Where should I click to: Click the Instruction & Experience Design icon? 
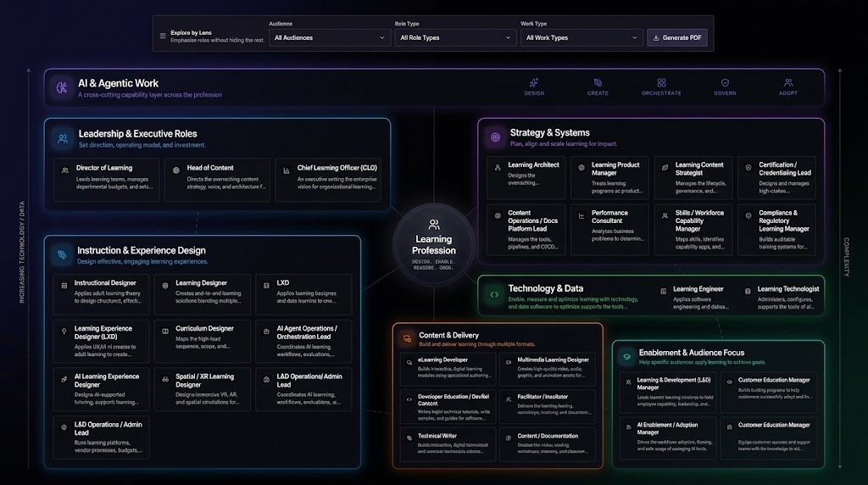[62, 254]
